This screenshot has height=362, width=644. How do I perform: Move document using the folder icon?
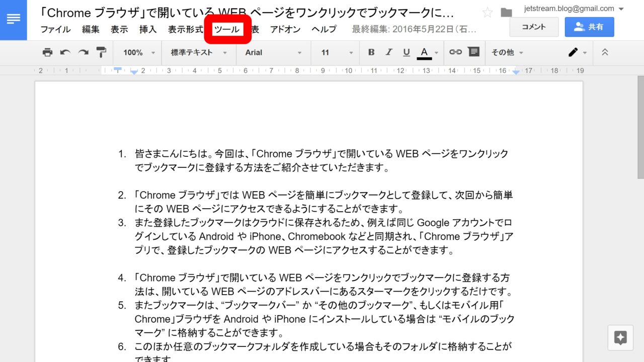[x=506, y=13]
